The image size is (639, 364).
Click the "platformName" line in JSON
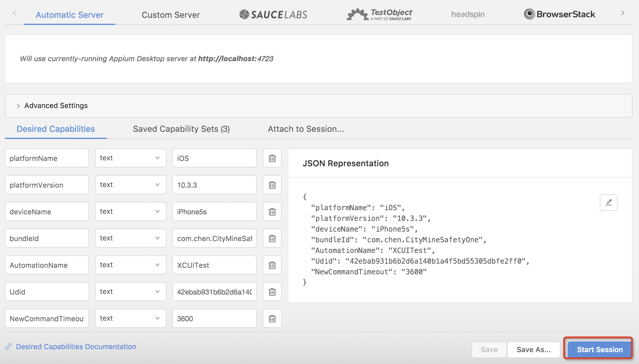click(x=358, y=208)
